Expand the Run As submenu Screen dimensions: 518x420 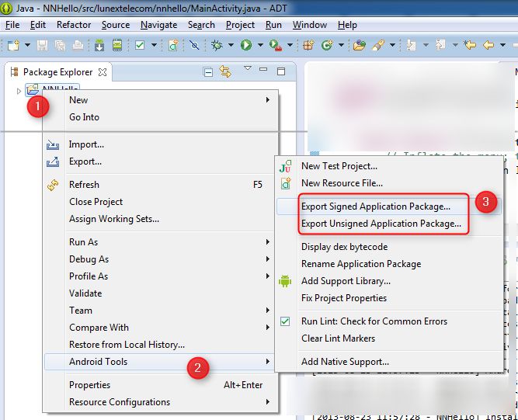160,242
